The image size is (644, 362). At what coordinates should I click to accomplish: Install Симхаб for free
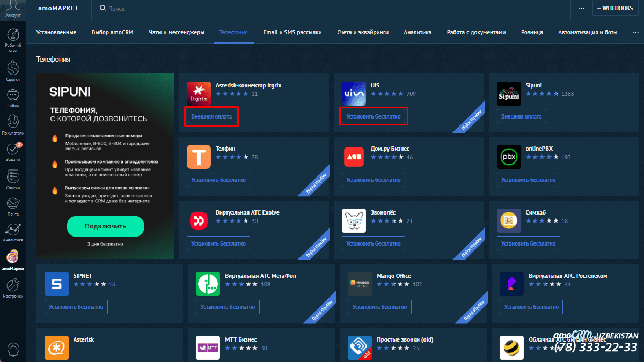point(529,243)
